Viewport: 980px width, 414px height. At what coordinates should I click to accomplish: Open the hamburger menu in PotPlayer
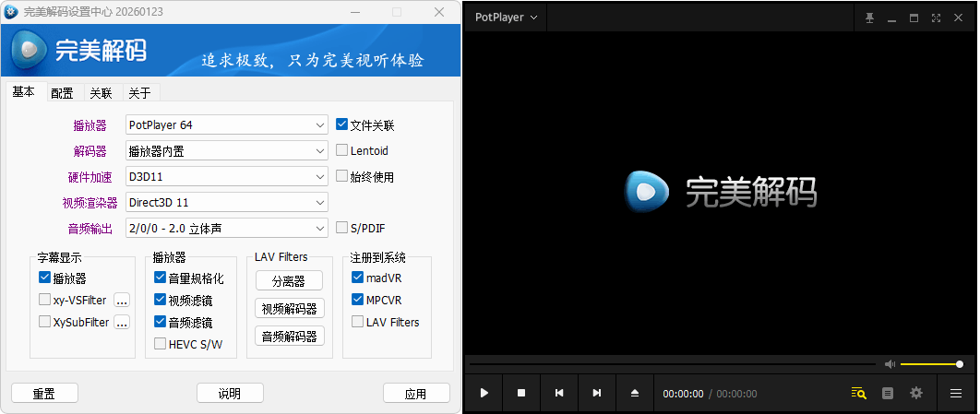click(956, 393)
